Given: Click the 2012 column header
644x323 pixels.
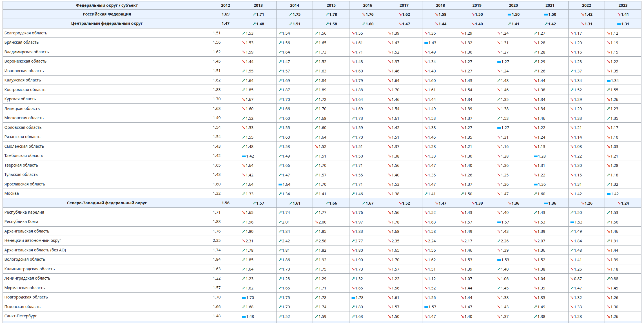Looking at the screenshot, I should click(226, 5).
